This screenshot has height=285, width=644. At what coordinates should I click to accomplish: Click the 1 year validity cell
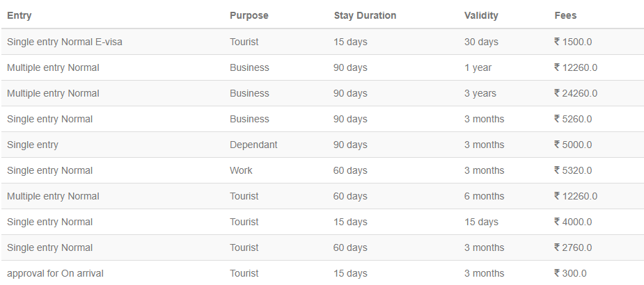coord(478,67)
